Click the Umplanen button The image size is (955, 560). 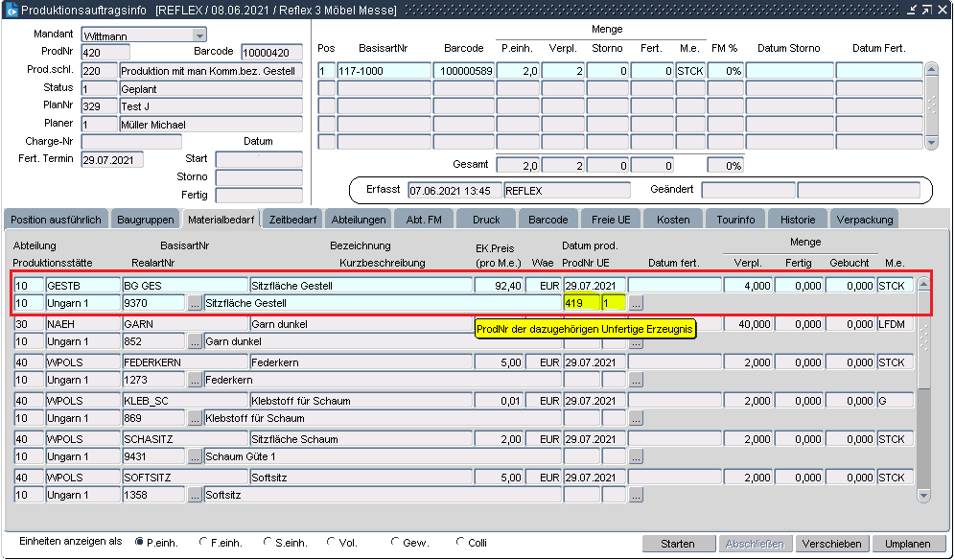click(x=907, y=544)
